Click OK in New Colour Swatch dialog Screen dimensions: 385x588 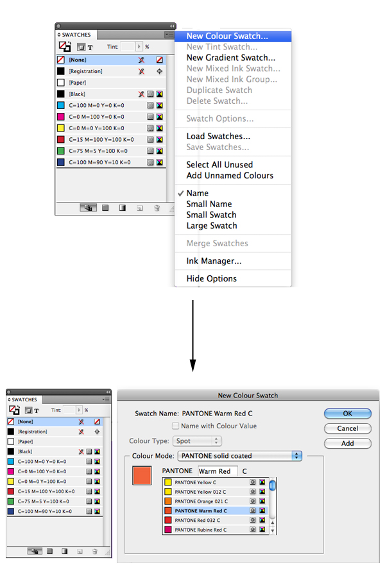(x=348, y=413)
